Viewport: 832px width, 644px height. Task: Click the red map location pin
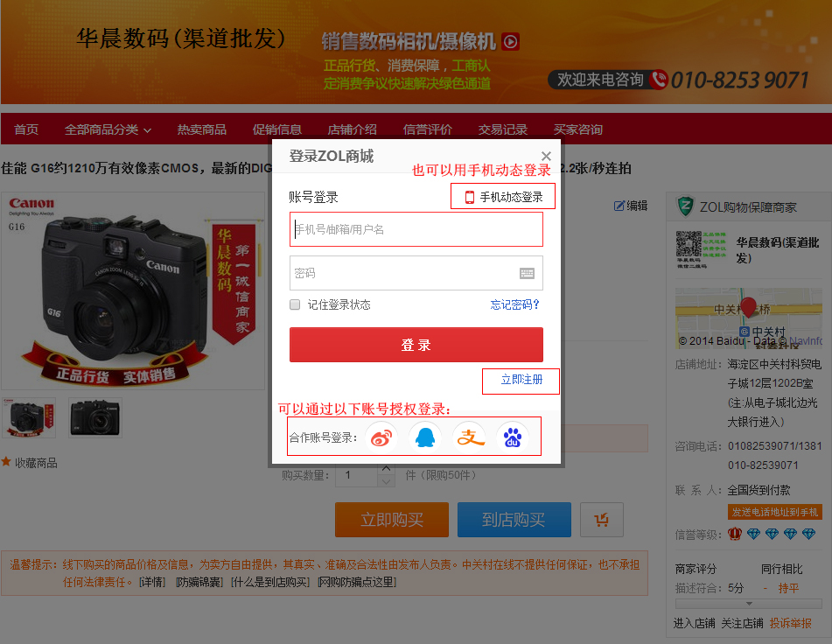[748, 307]
